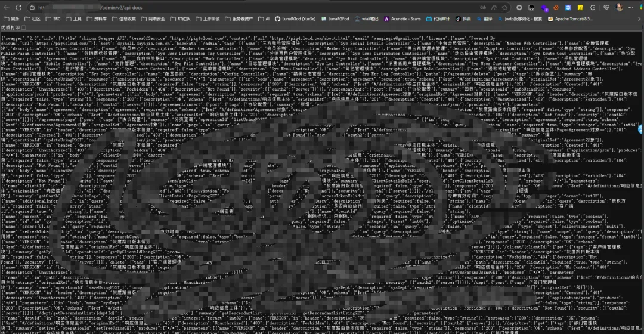This screenshot has width=644, height=334.
Task: Click the blue sidebar handle at right edge
Action: (641, 129)
